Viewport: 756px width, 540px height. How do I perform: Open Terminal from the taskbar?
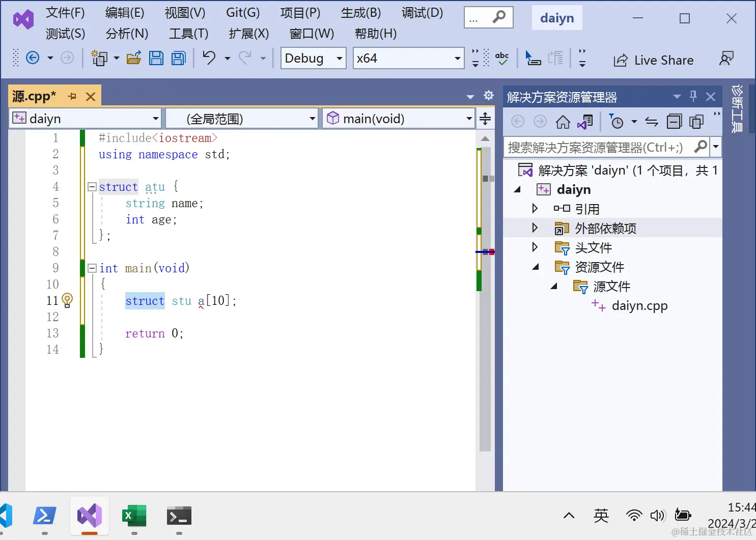(179, 517)
